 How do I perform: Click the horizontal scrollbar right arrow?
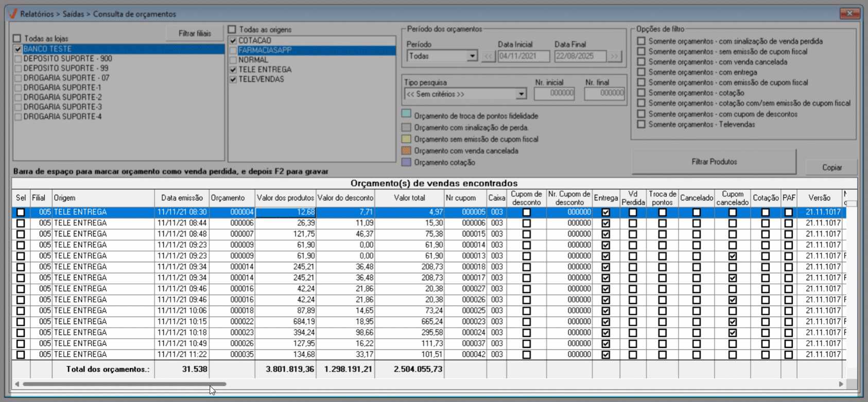(841, 384)
